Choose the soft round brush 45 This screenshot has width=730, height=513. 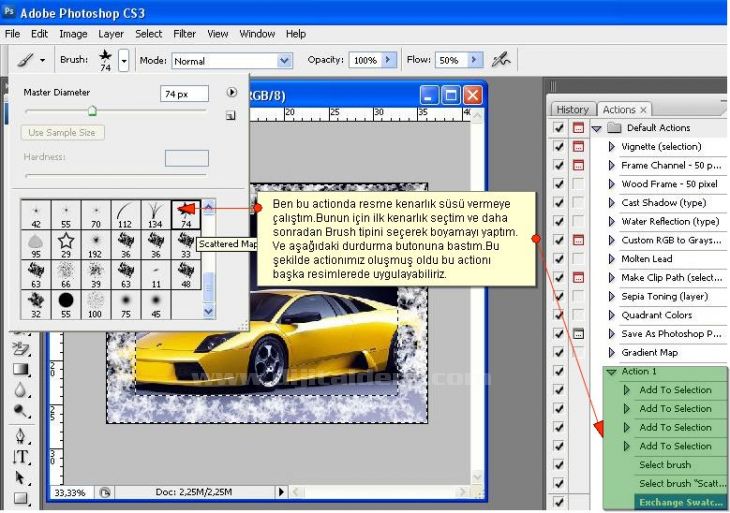coord(155,304)
